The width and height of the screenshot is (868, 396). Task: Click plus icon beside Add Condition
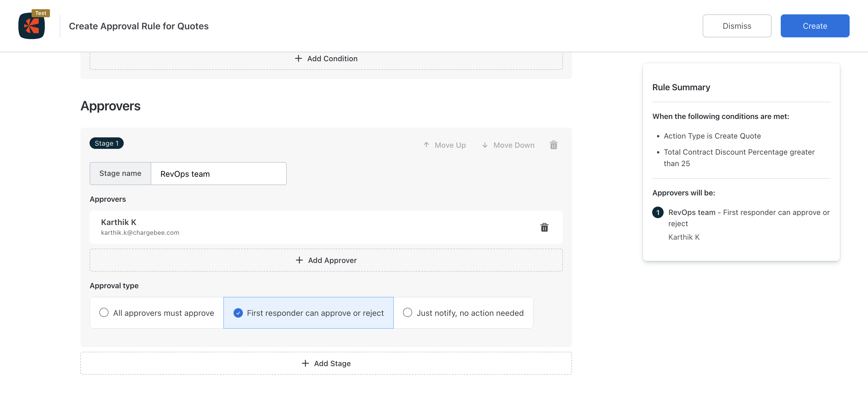click(x=298, y=58)
